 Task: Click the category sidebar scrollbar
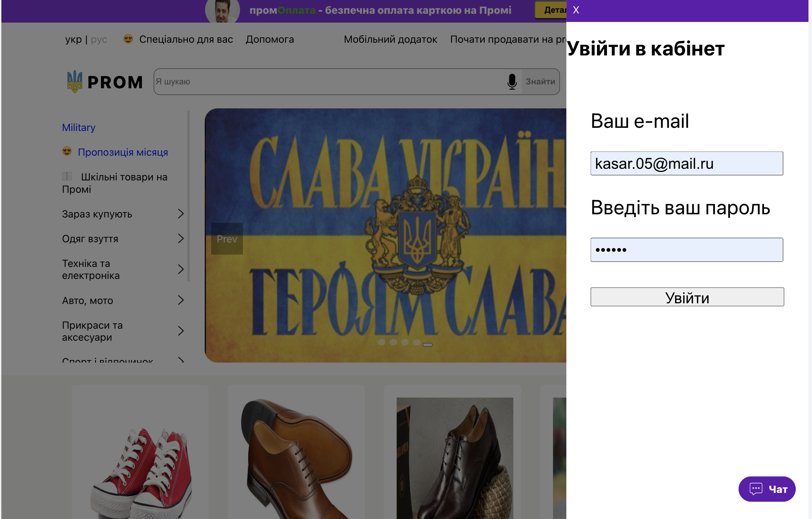(189, 196)
